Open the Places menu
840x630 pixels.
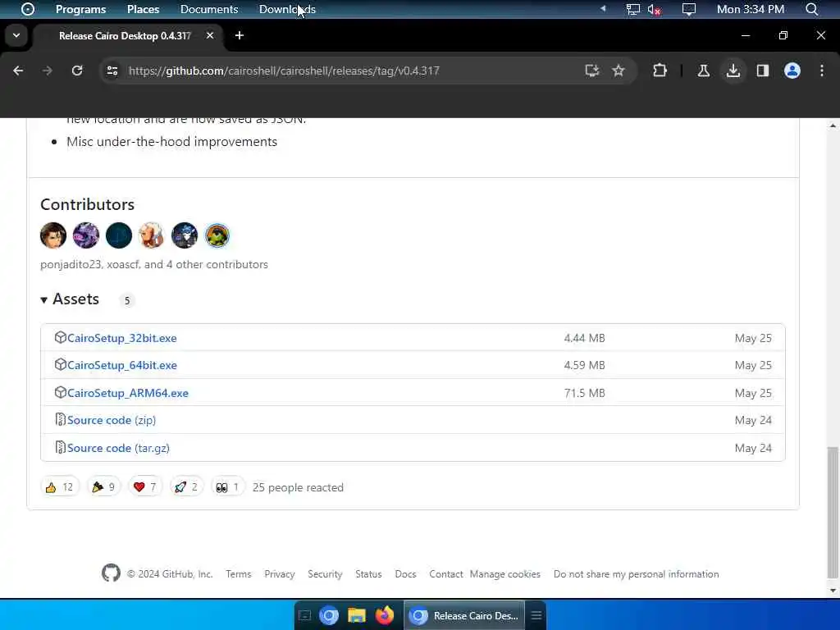pos(143,9)
